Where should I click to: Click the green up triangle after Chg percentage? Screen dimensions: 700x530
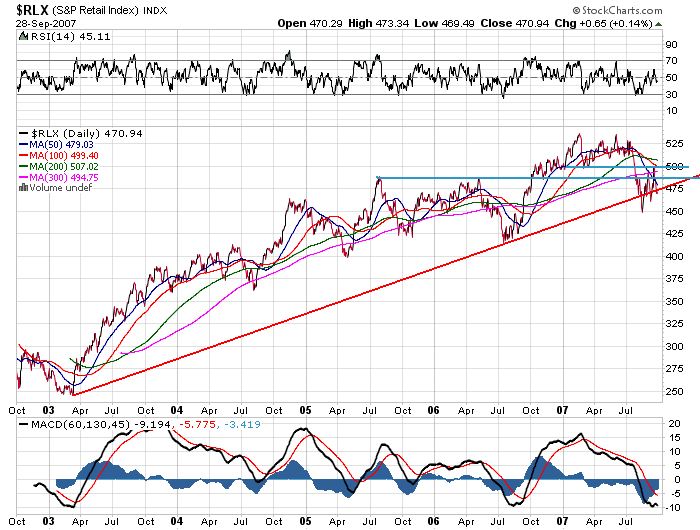(x=658, y=24)
